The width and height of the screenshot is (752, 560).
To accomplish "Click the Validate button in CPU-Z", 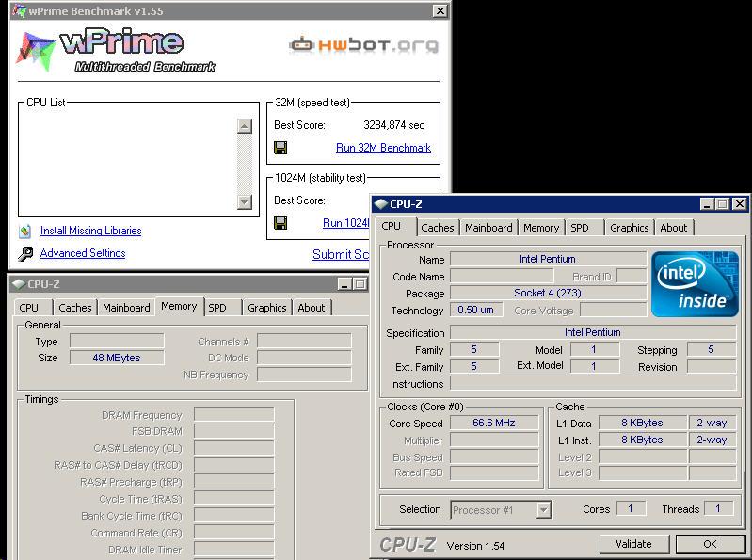I will pyautogui.click(x=634, y=544).
